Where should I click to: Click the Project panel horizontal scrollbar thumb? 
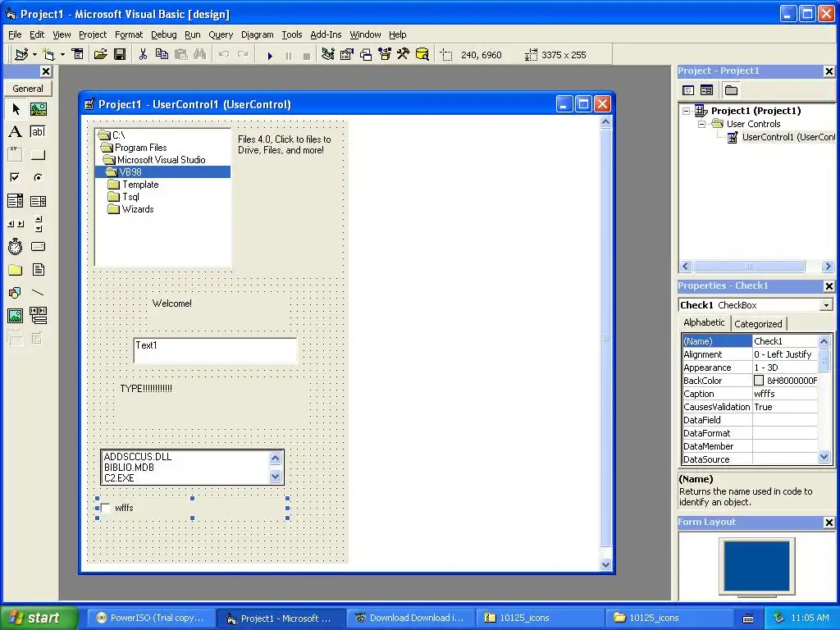(749, 267)
